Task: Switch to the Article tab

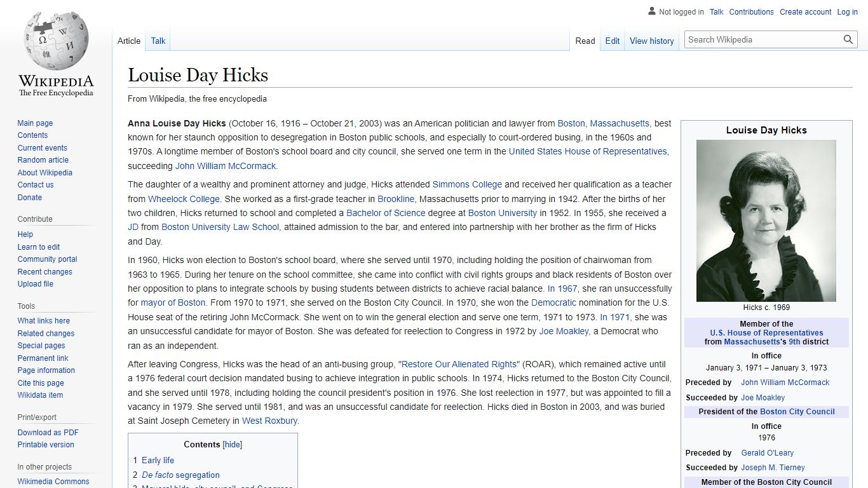Action: pyautogui.click(x=129, y=41)
